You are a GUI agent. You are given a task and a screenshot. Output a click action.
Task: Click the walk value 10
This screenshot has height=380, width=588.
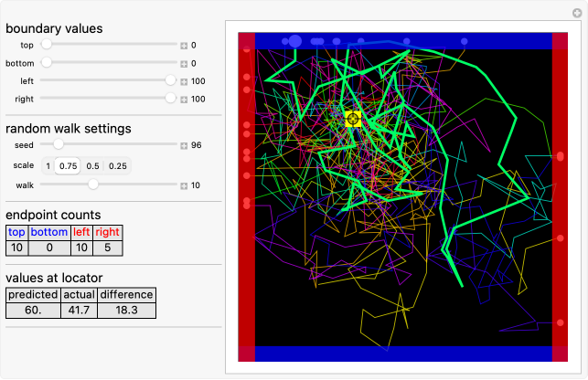coord(196,185)
